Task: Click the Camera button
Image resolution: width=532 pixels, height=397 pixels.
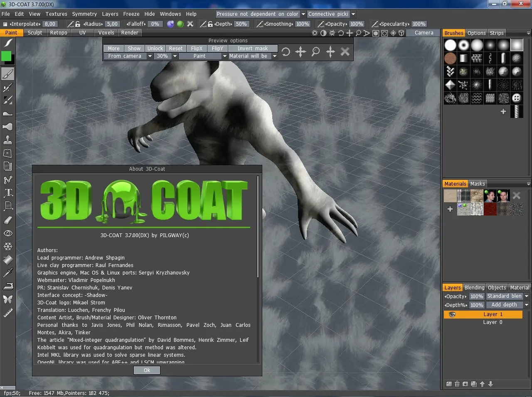Action: point(424,33)
